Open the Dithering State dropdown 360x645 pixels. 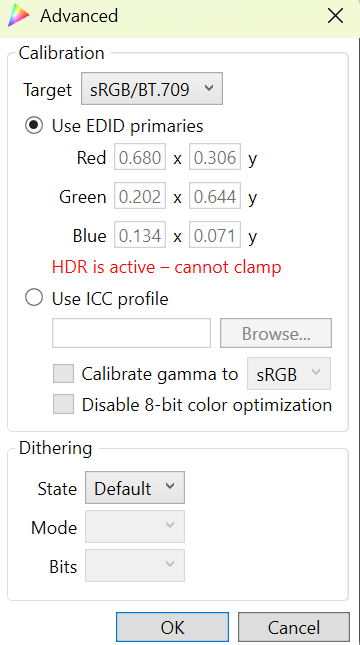click(x=135, y=488)
